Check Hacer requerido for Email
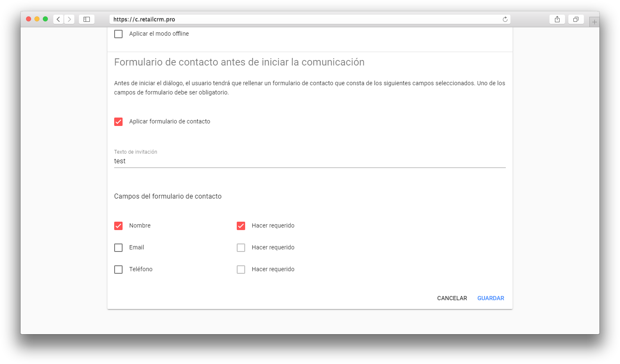Image resolution: width=620 pixels, height=364 pixels. pyautogui.click(x=241, y=248)
